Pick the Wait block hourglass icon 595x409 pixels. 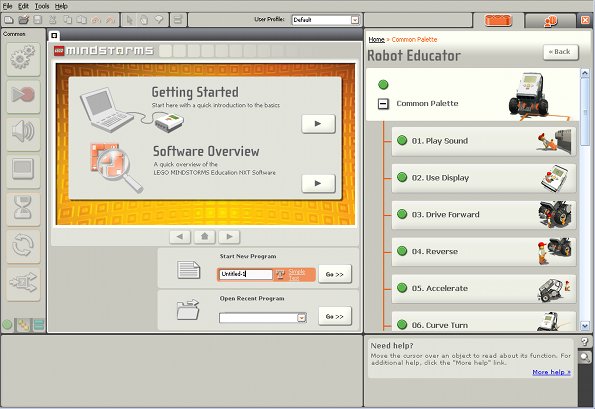pyautogui.click(x=23, y=208)
